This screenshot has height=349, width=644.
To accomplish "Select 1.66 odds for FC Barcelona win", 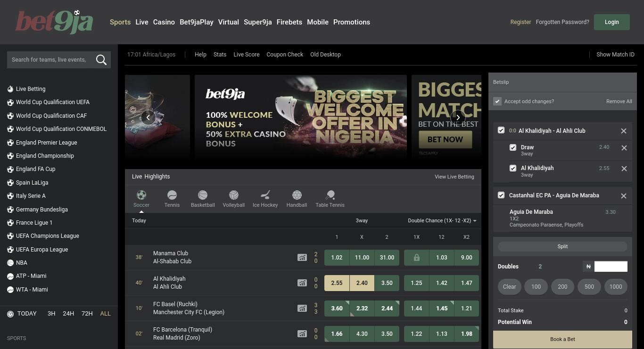I will point(337,334).
